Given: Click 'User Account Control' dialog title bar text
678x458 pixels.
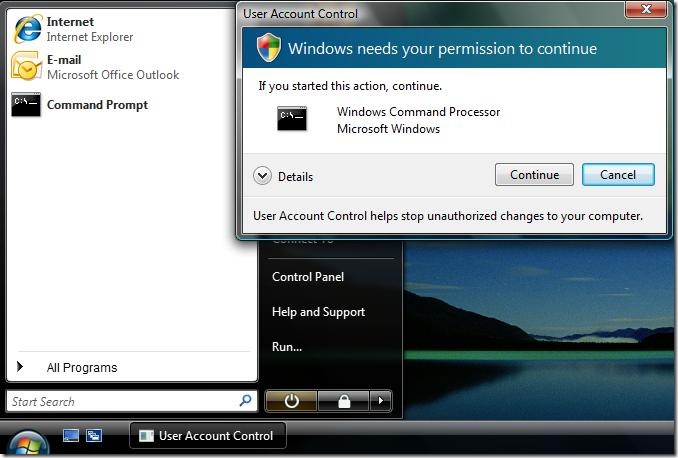Looking at the screenshot, I should (x=301, y=14).
